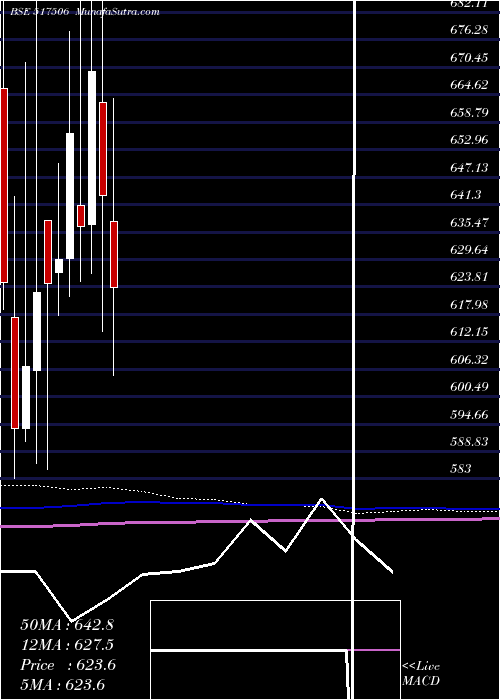Click the 623.81 price axis label
This screenshot has height=700, width=500.
(x=469, y=277)
